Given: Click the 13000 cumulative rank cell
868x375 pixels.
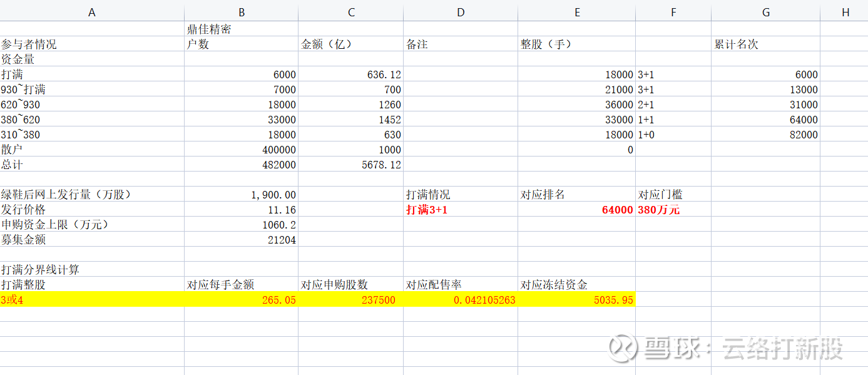Looking at the screenshot, I should coord(766,89).
